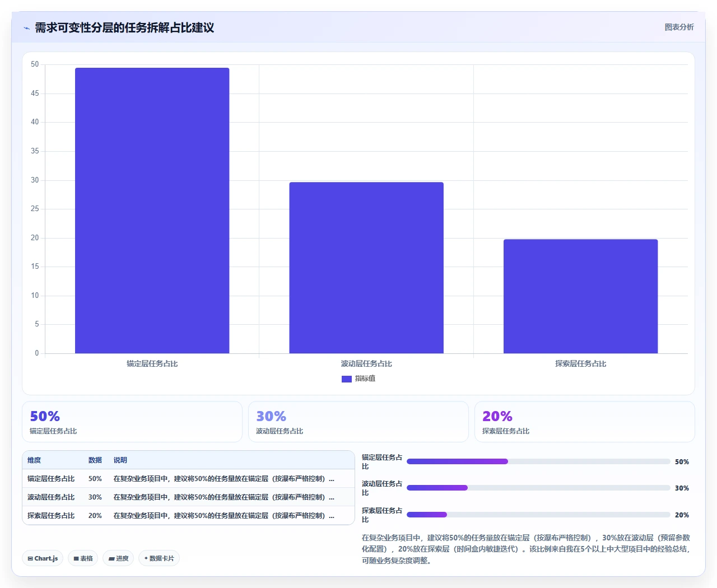Screen dimensions: 717x588
Task: Click the Chart.js tag chip
Action: 43,558
